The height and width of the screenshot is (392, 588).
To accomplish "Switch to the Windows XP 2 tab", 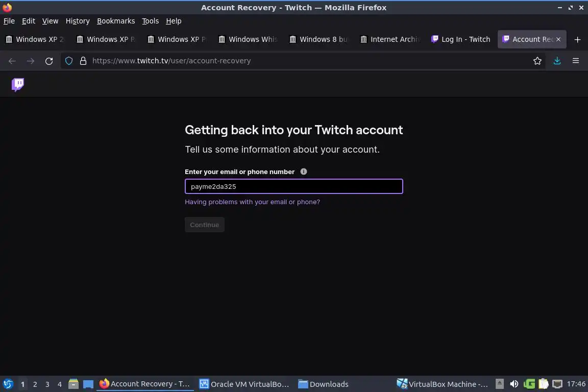I will pyautogui.click(x=35, y=39).
